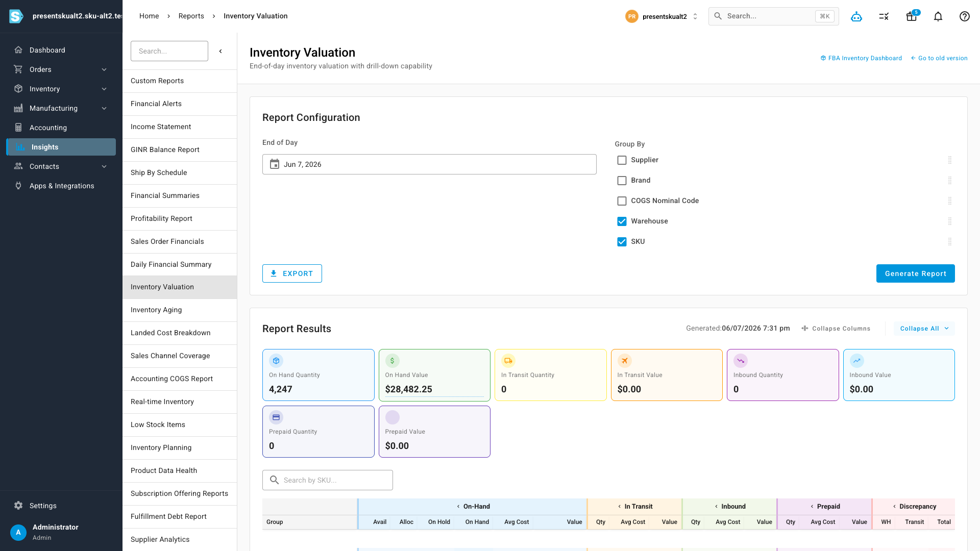Click the In Transit Value airplane icon
This screenshot has width=980, height=551.
pos(624,361)
